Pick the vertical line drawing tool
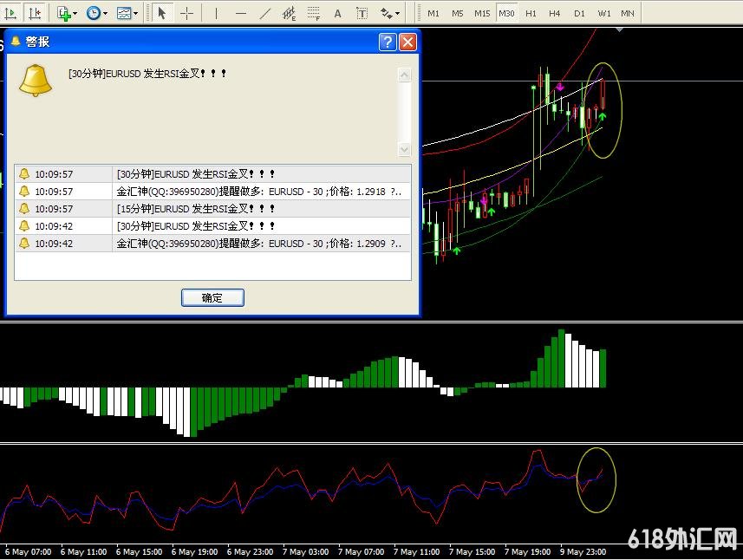 [216, 13]
